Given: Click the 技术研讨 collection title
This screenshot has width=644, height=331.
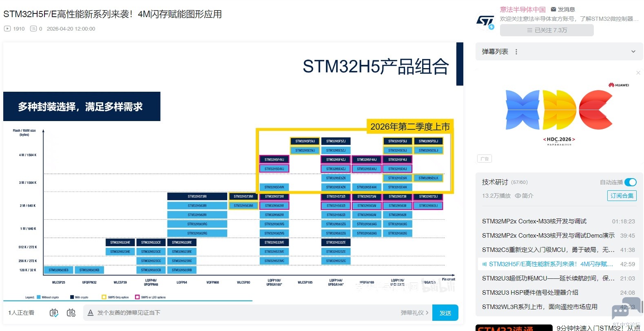Looking at the screenshot, I should [x=495, y=182].
